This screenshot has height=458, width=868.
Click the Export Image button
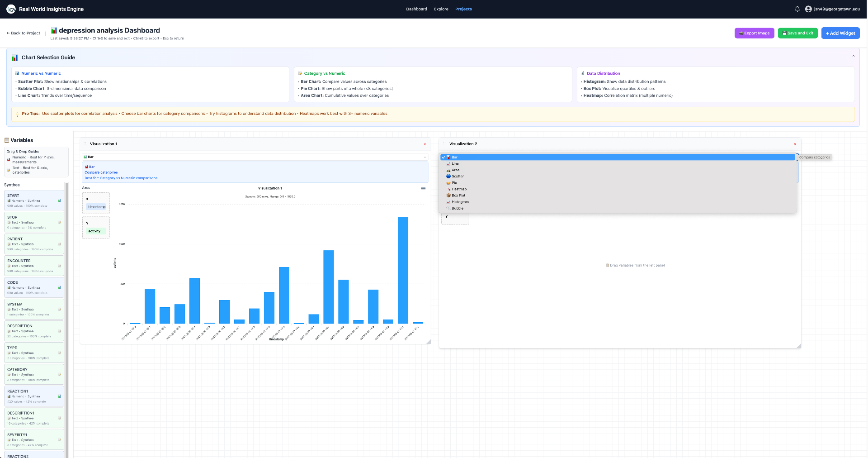pyautogui.click(x=754, y=33)
